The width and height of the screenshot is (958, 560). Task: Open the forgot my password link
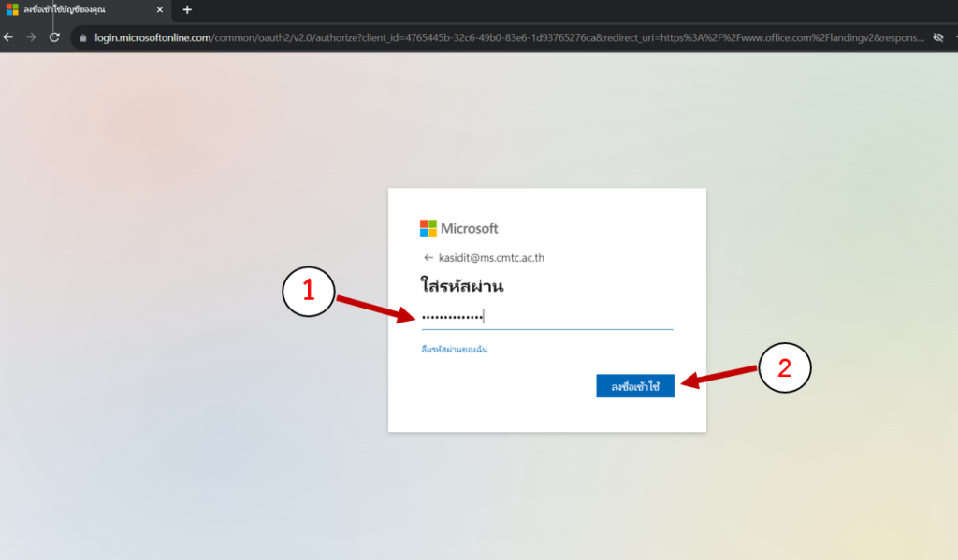click(x=454, y=350)
